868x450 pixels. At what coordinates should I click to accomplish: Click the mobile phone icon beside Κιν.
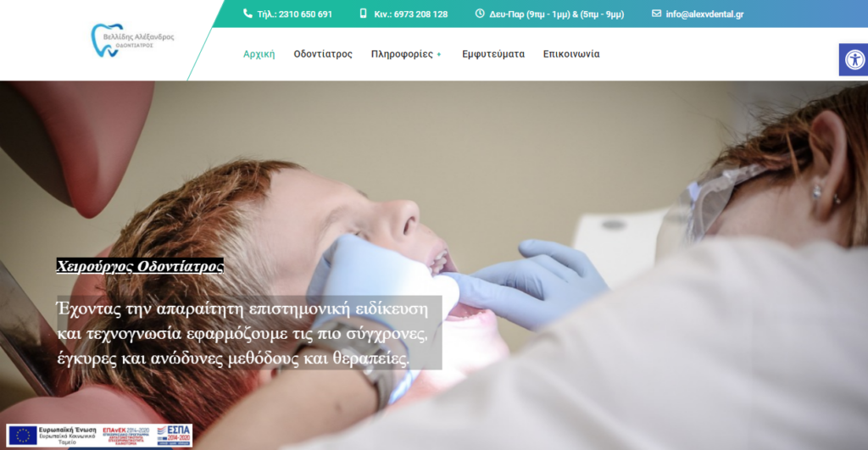[x=363, y=14]
